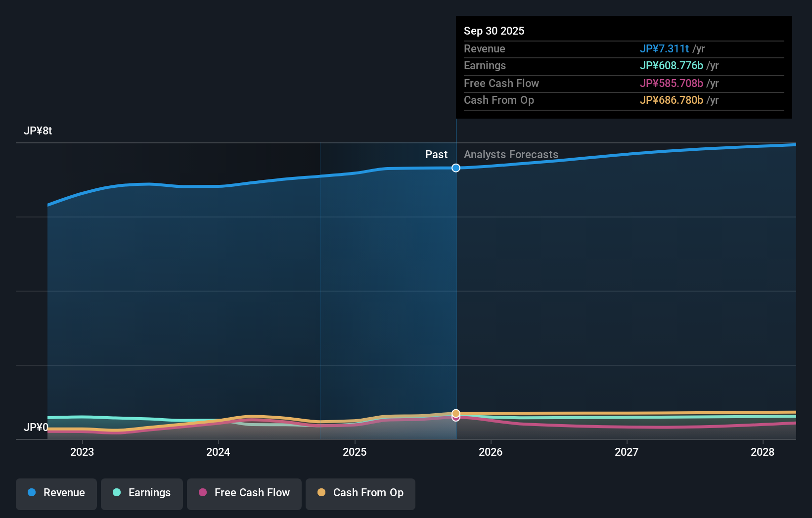Screen dimensions: 812x518
Task: Click the 2027 year label on the axis
Action: [x=626, y=452]
